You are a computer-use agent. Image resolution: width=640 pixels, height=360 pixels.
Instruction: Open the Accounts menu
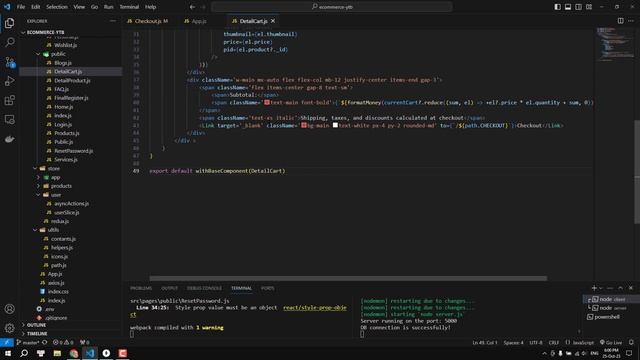point(10,309)
